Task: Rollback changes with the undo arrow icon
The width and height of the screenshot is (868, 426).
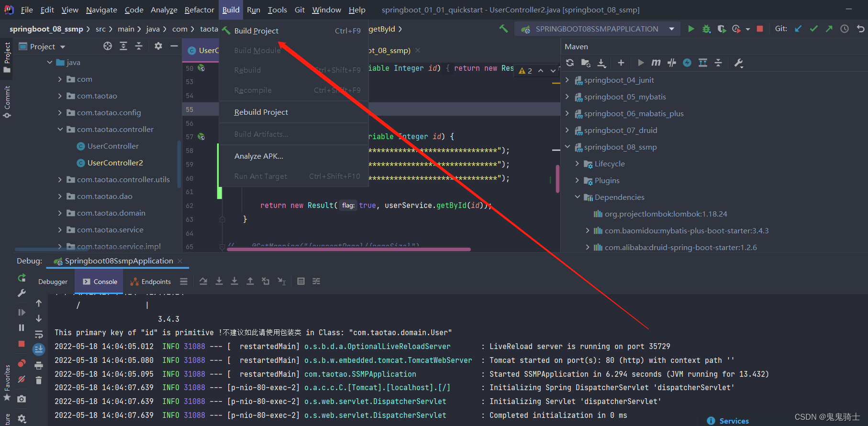Action: click(x=860, y=29)
